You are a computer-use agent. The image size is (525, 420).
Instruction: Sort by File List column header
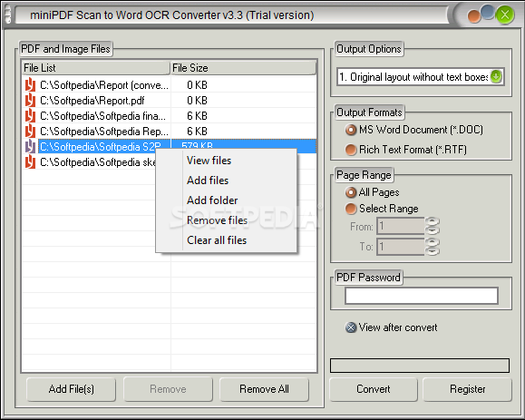(x=96, y=68)
